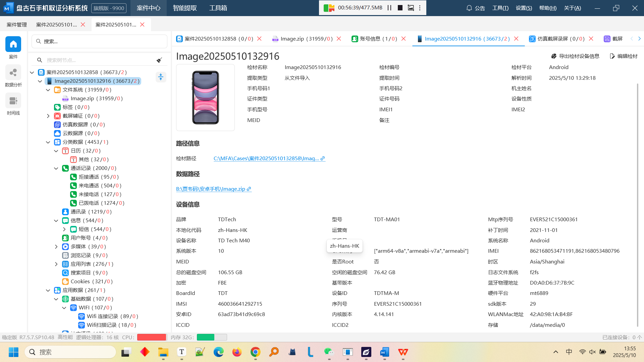Image resolution: width=644 pixels, height=362 pixels.
Task: Select 标签 (0/0) tree item
Action: tap(72, 107)
